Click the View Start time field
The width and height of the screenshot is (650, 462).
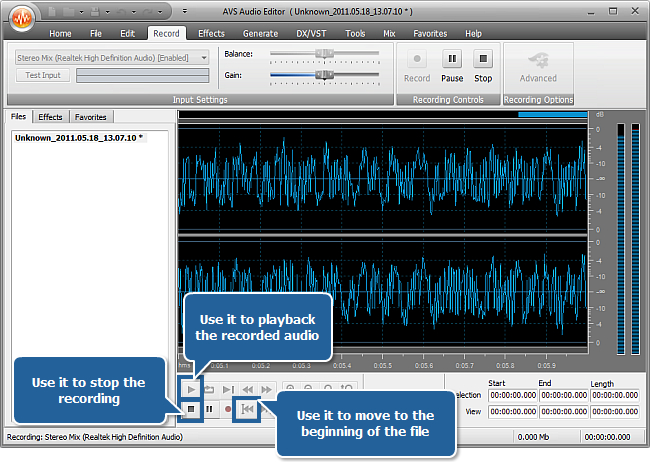click(x=513, y=411)
